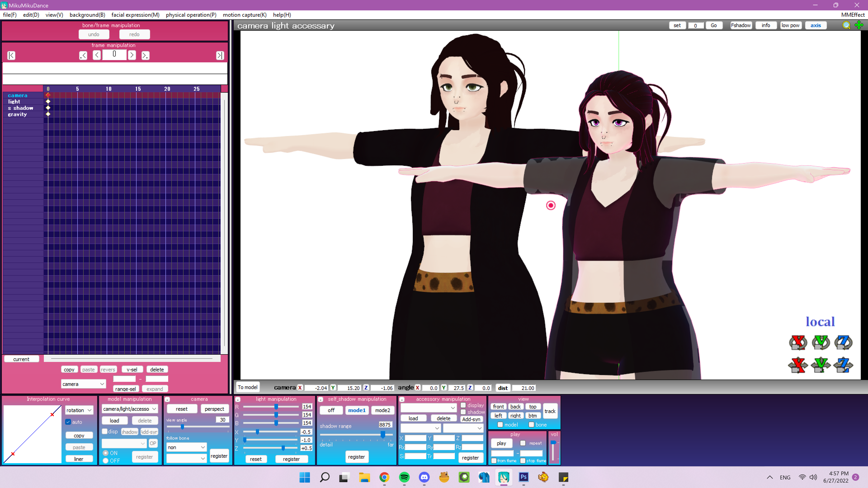
Task: Open the rotation interpolation dropdown
Action: (79, 410)
